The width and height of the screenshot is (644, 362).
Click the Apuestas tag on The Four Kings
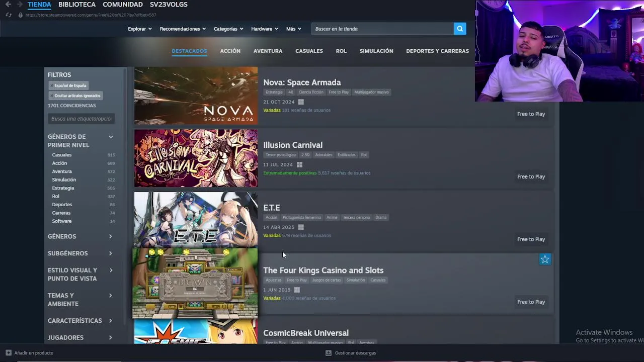click(273, 280)
